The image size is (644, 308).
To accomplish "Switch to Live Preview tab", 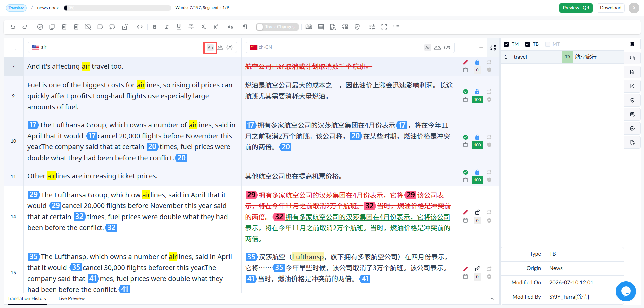I will tap(71, 298).
